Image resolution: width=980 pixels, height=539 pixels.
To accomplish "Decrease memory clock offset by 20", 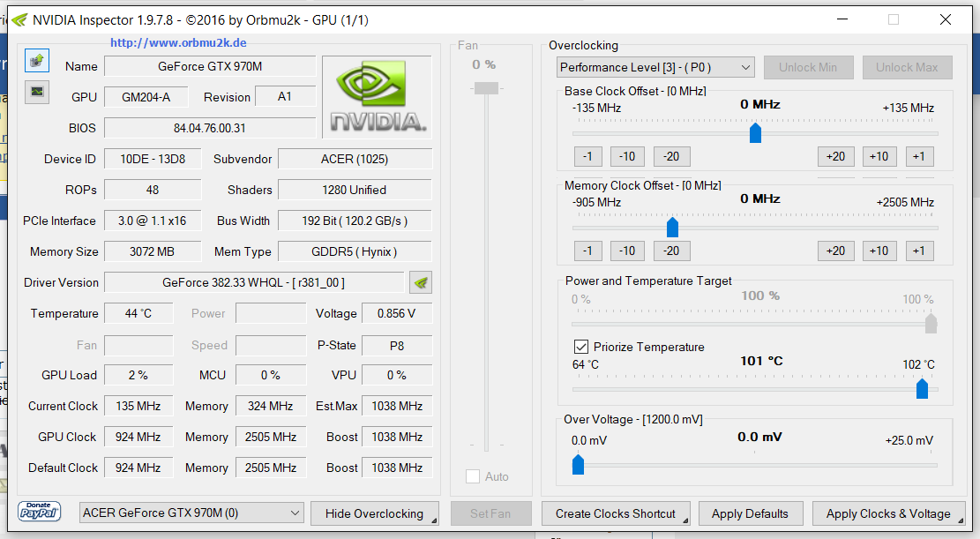I will (x=672, y=251).
